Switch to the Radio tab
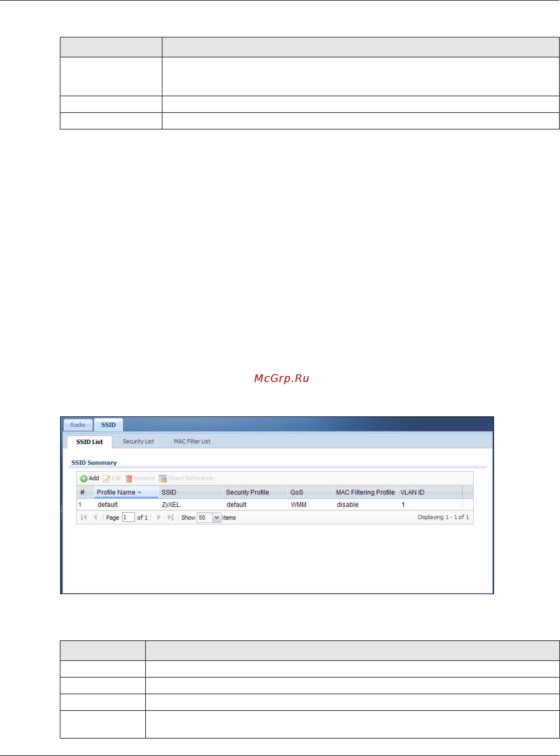The image size is (560, 756). (x=78, y=425)
